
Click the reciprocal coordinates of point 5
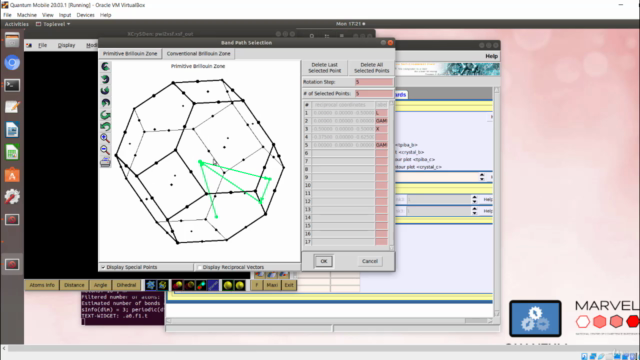tap(343, 145)
